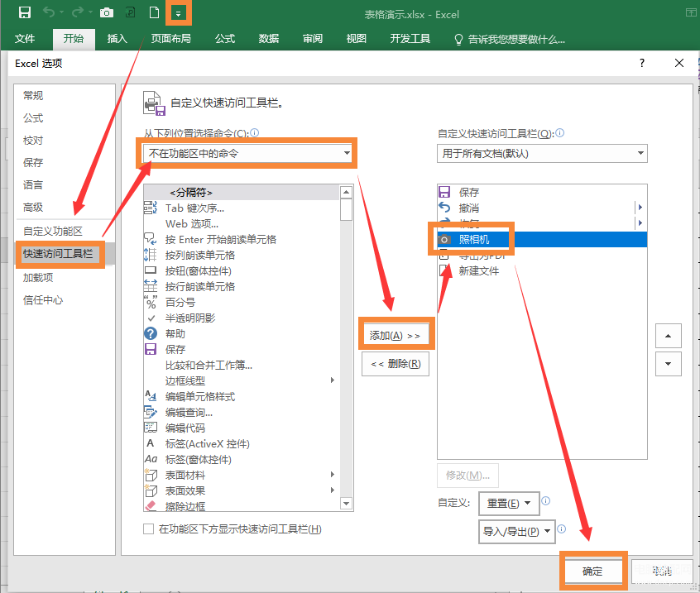Select the 按列朗读单元格 command icon
700x593 pixels.
[x=151, y=256]
